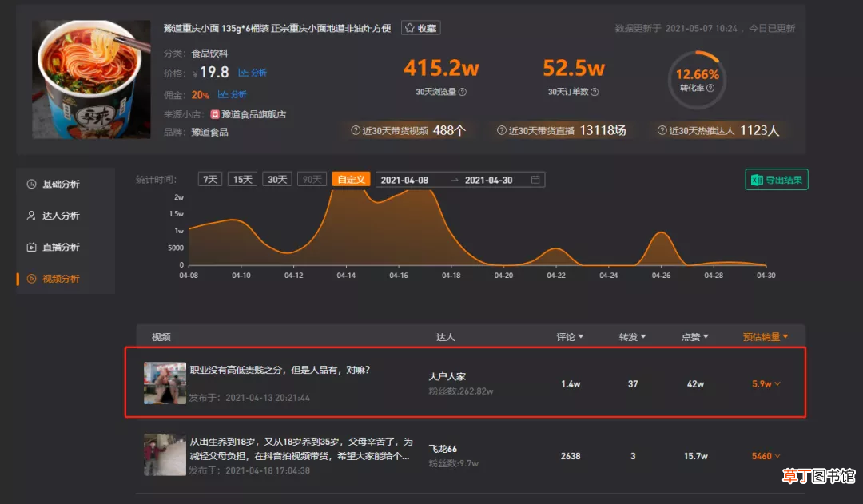Image resolution: width=863 pixels, height=504 pixels.
Task: Open thumbnail of 从出生养到18岁 video
Action: coord(165,455)
